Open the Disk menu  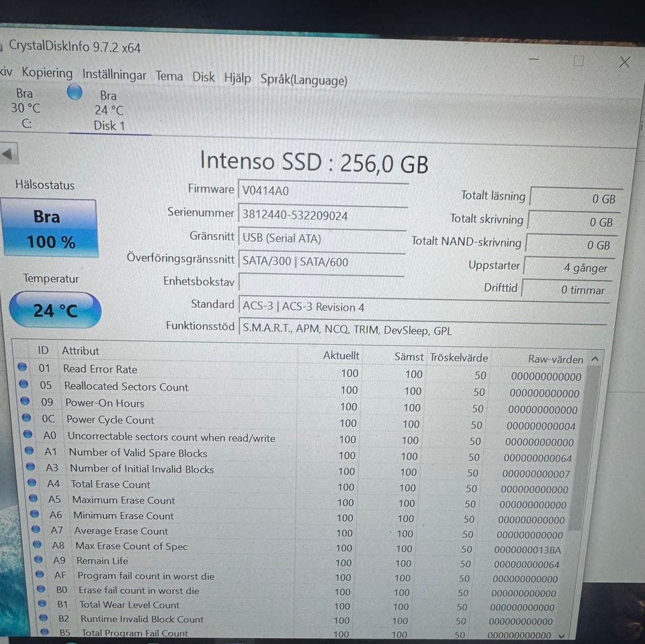[x=204, y=77]
